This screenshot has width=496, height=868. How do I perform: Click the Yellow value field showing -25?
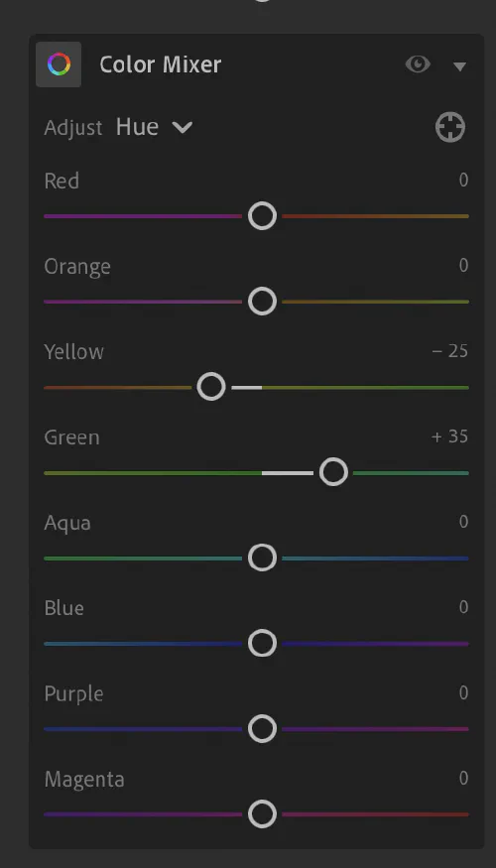coord(450,351)
